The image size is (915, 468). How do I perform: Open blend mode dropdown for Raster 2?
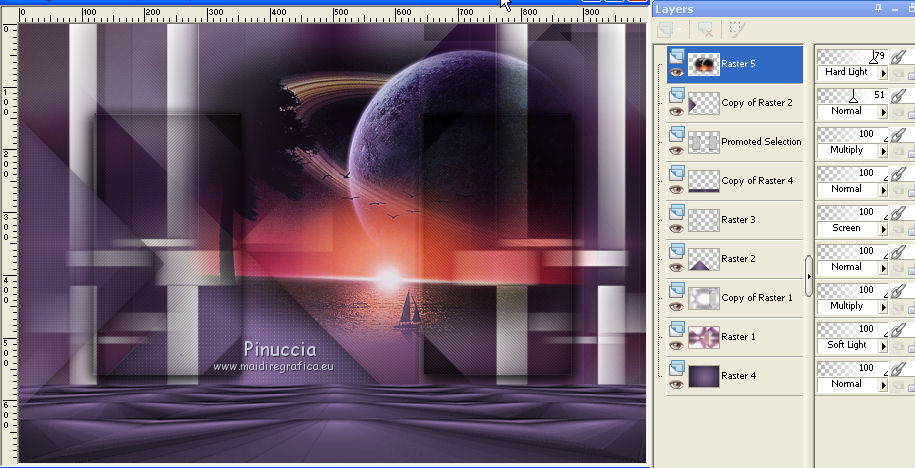click(x=883, y=268)
